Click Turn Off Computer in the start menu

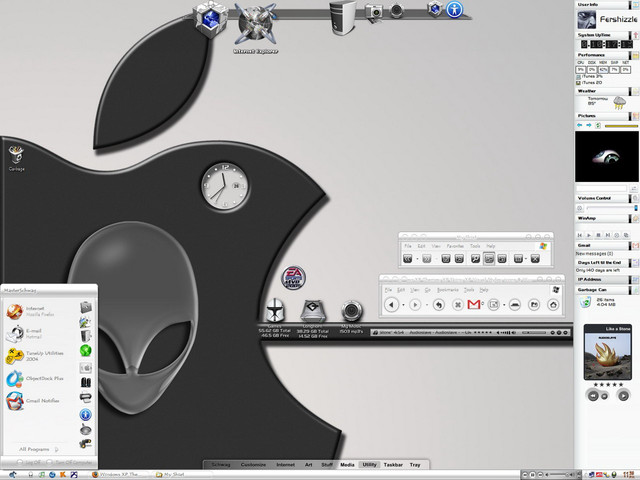click(x=69, y=462)
